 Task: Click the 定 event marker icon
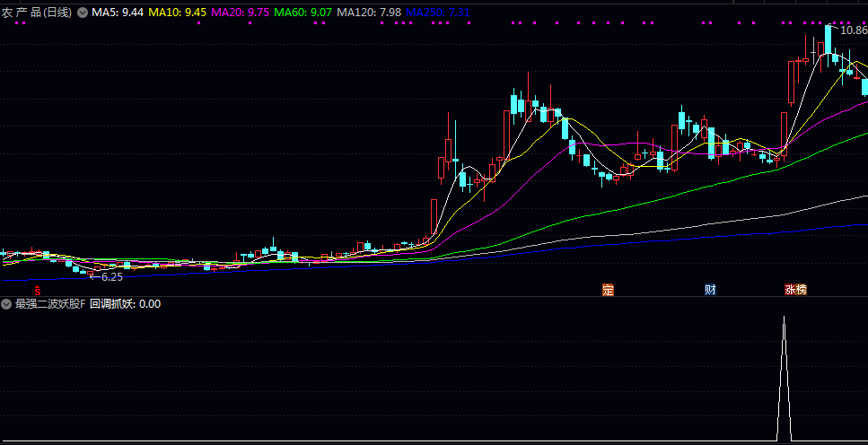click(608, 290)
